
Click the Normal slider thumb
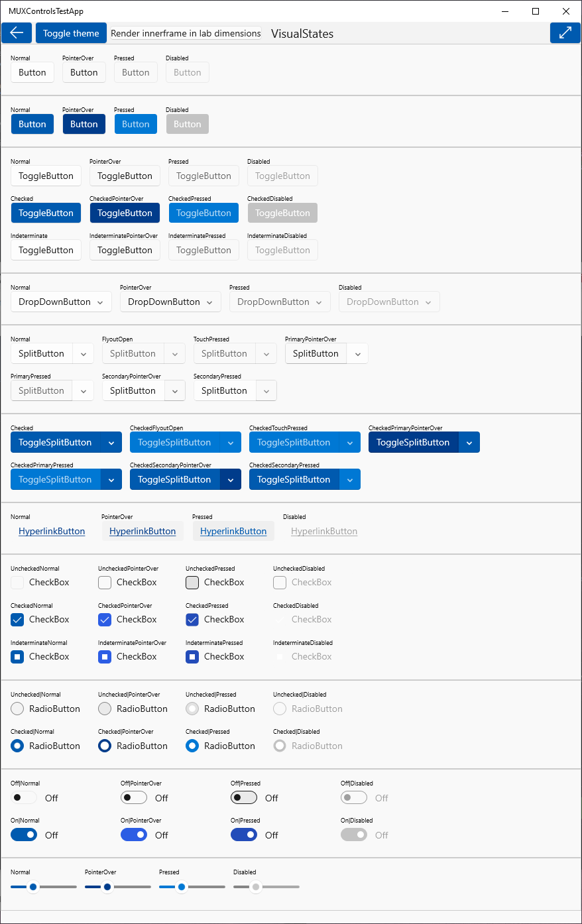[33, 886]
